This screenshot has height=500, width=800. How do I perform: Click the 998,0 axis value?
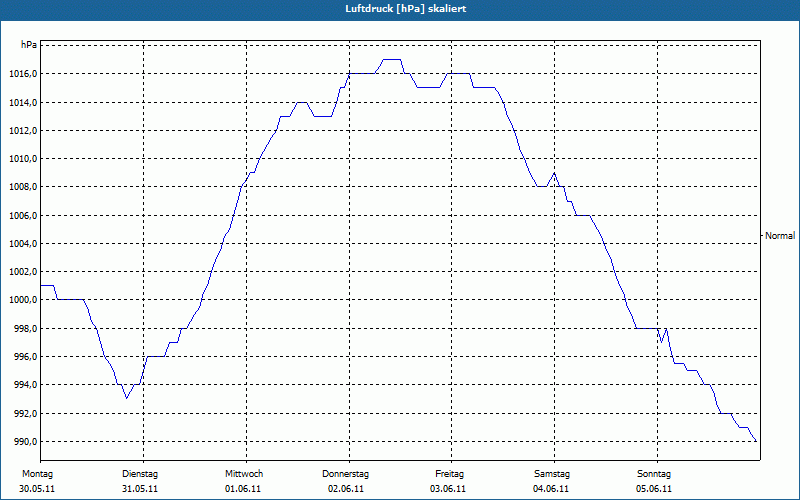pos(25,328)
